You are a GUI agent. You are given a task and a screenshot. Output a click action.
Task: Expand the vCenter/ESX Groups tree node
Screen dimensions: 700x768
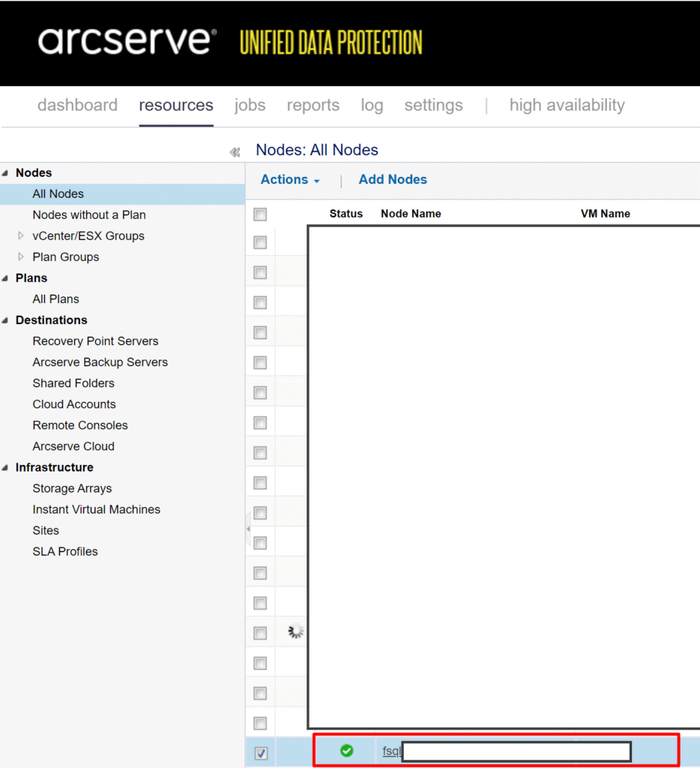21,236
